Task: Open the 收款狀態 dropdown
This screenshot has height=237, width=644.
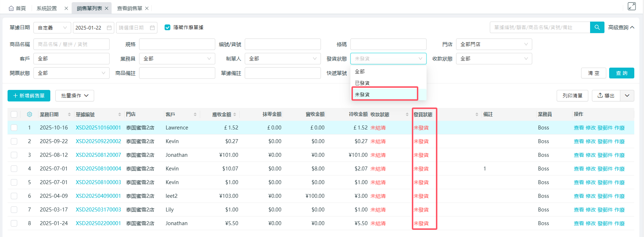Action: pyautogui.click(x=494, y=59)
